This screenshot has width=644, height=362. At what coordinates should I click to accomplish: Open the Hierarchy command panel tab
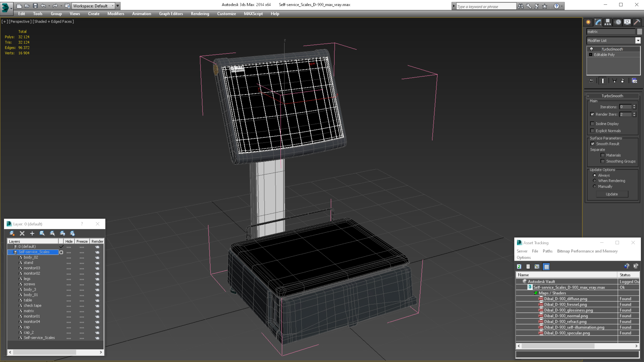pos(608,22)
